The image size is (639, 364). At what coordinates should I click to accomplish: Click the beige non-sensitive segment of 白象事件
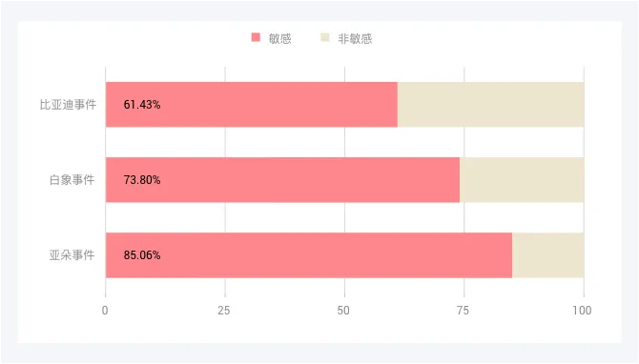coord(522,180)
